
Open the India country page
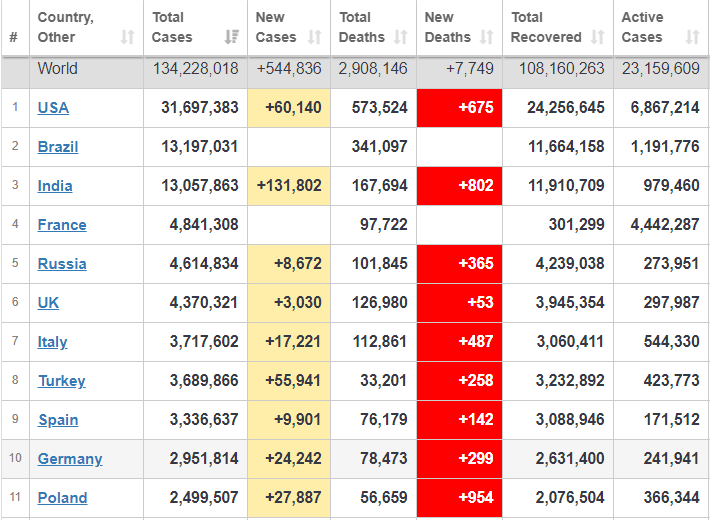[55, 186]
